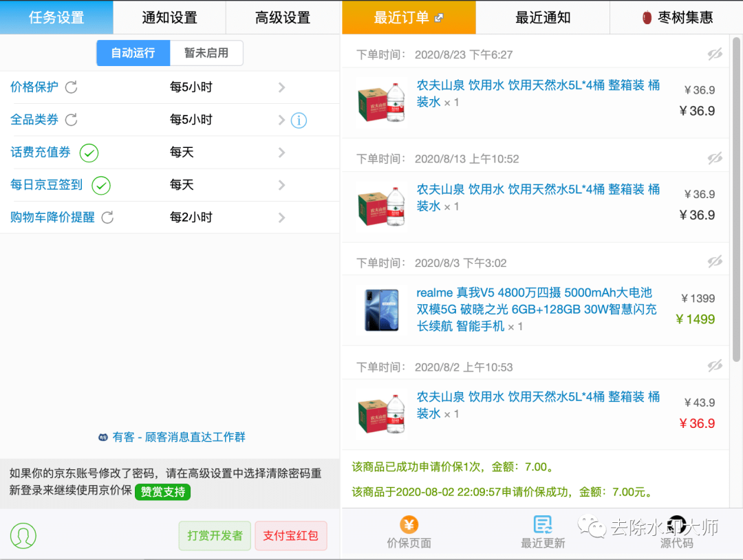Click the 赞赏支持 green button
Image resolution: width=743 pixels, height=560 pixels.
tap(162, 492)
